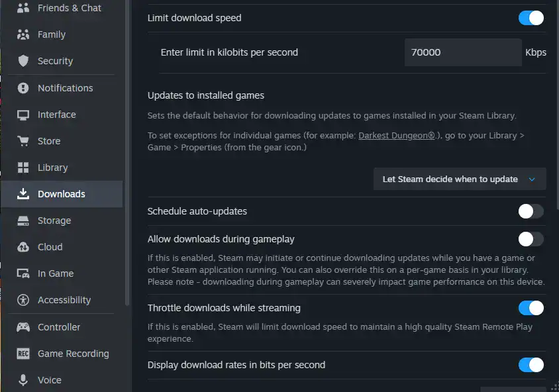Click the Controller gamepad icon
Image resolution: width=559 pixels, height=392 pixels.
click(23, 327)
